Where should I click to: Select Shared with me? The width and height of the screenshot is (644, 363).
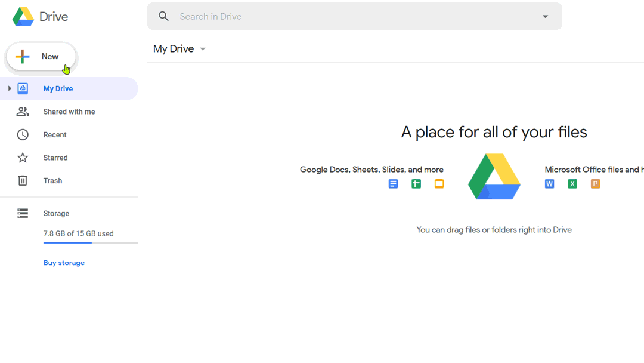point(69,112)
